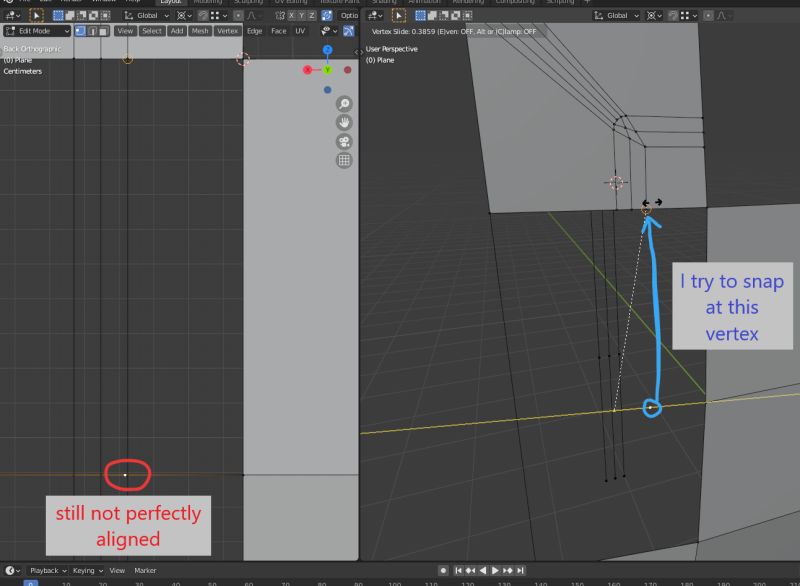Click the hand pan icon on the viewport gizmo
The width and height of the screenshot is (800, 586).
(x=344, y=123)
